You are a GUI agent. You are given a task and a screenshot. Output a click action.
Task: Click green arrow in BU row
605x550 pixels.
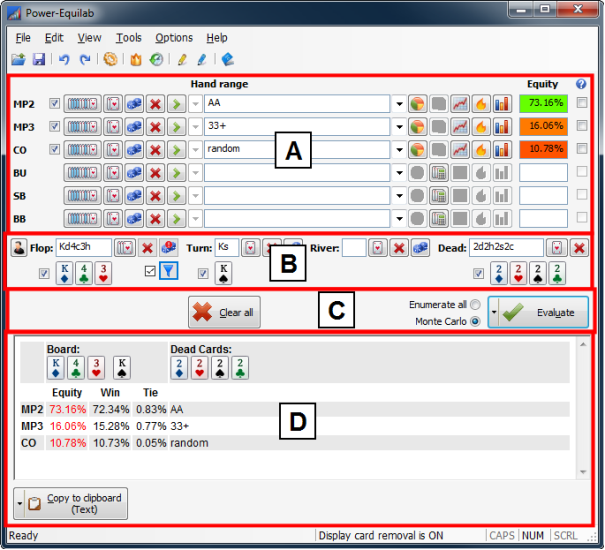(176, 173)
